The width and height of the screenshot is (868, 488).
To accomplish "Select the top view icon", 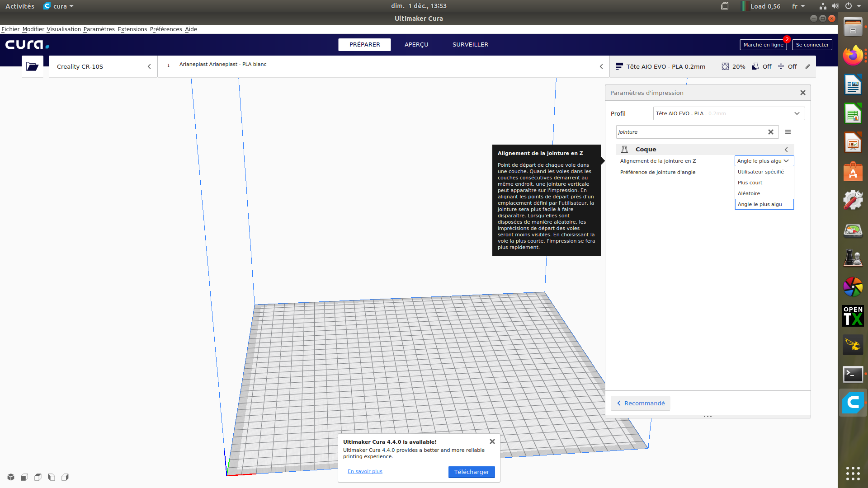I will pyautogui.click(x=38, y=477).
